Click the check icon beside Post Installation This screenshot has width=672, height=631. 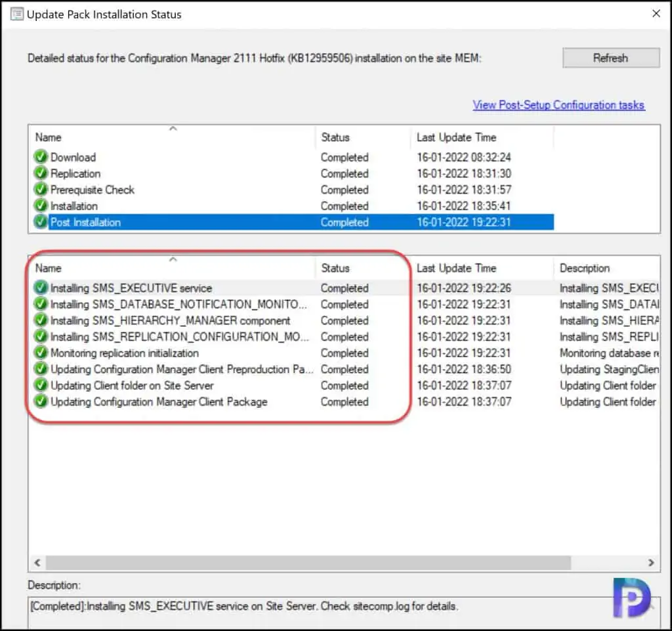(41, 222)
